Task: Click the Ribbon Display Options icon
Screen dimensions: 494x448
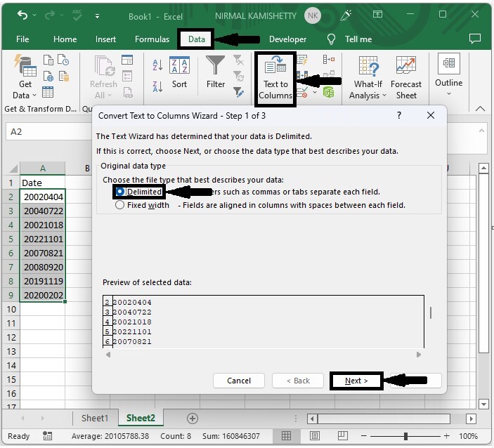Action: pos(377,14)
